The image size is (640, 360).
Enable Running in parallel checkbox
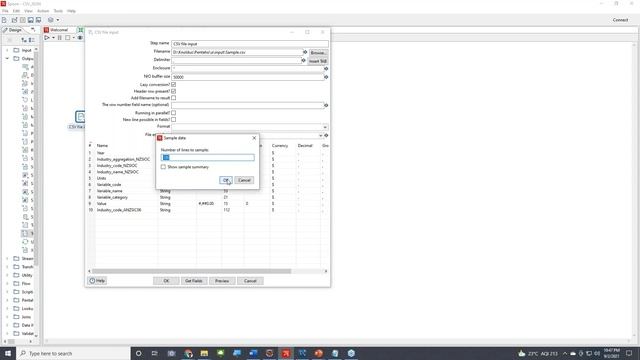173,113
